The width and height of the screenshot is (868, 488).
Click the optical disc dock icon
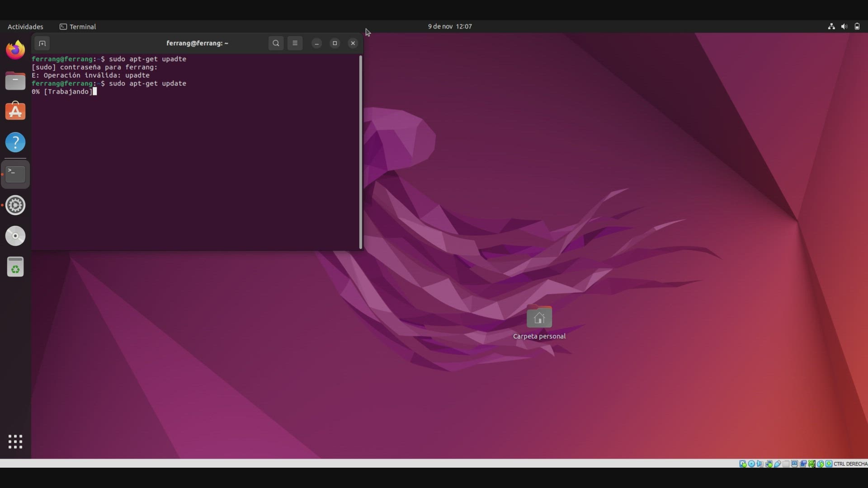pos(15,236)
